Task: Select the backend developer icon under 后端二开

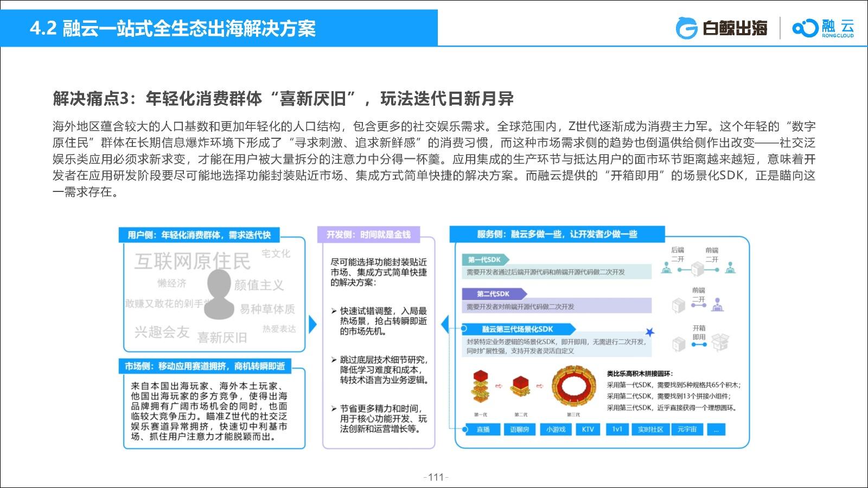Action: [666, 267]
